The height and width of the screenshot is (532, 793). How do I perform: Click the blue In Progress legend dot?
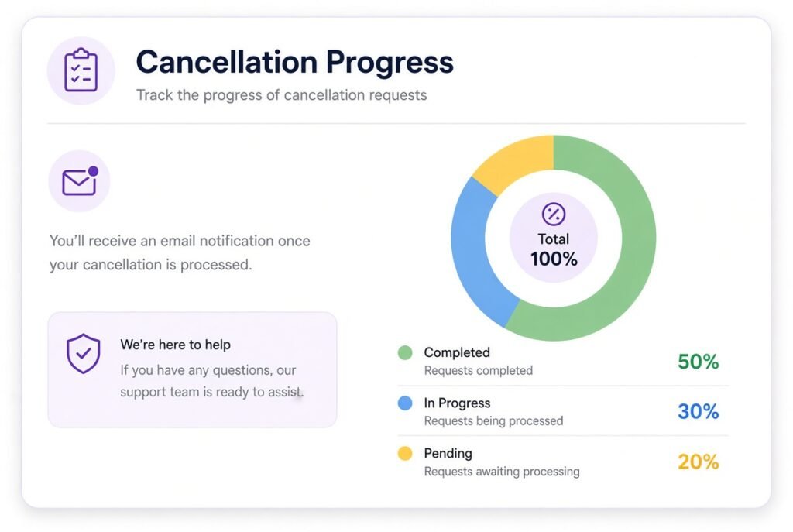tap(405, 403)
